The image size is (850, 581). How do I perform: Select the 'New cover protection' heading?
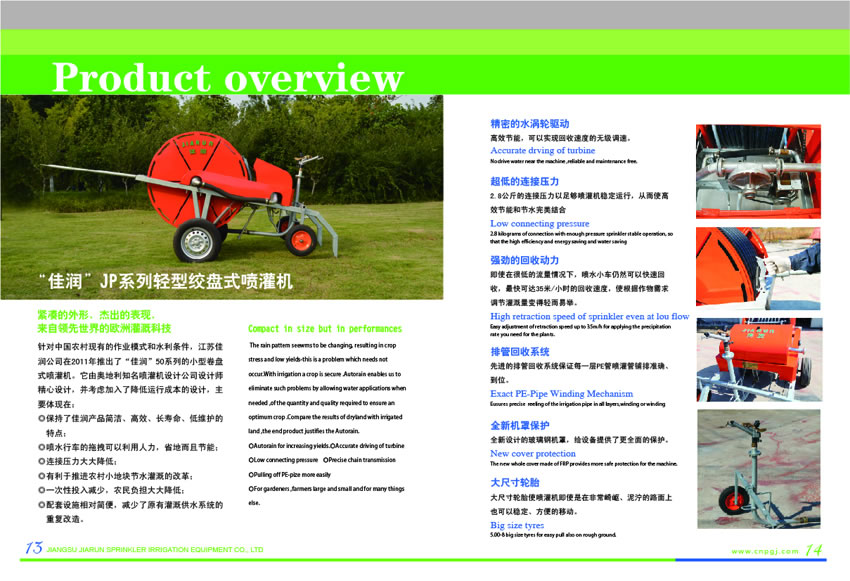coord(533,453)
